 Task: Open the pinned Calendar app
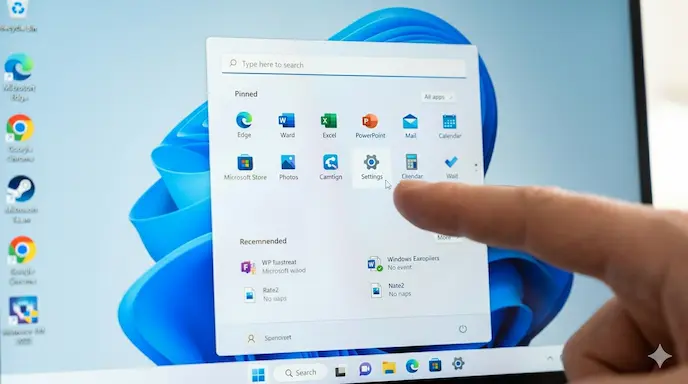point(450,126)
